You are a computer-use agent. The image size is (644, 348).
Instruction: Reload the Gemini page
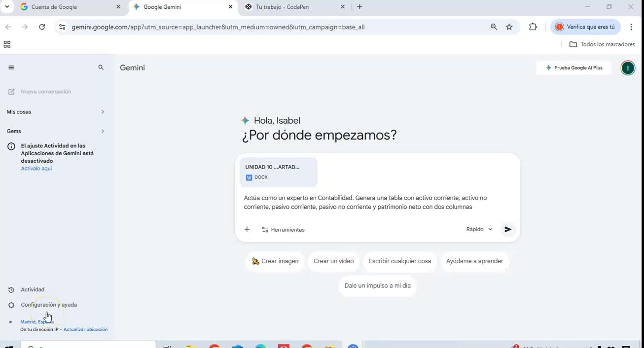(x=42, y=27)
